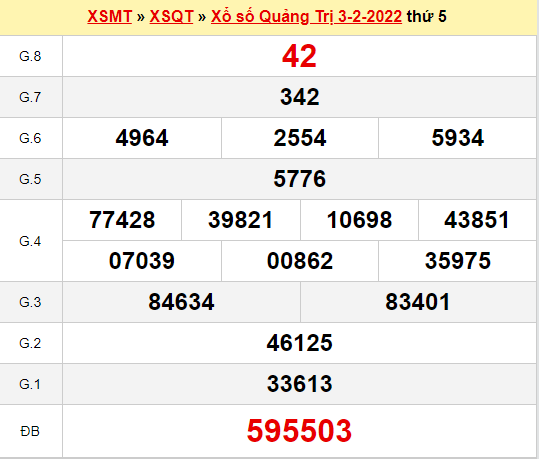Screen dimensions: 539x459
Task: Click G.6 number 2554
Action: tap(300, 138)
